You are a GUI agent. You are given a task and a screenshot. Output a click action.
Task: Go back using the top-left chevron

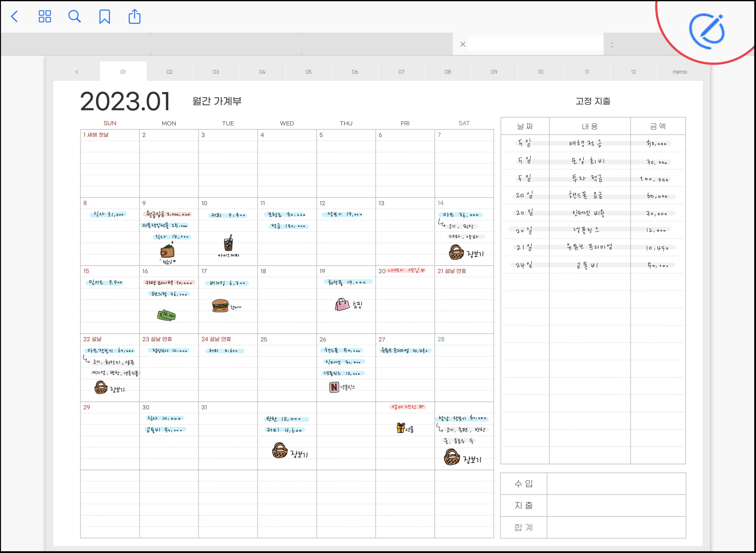coord(14,16)
